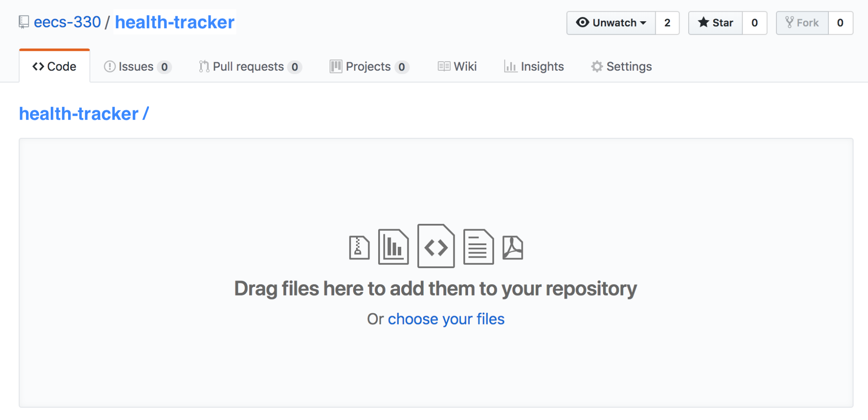Click the 'choose your files' link

pos(446,319)
